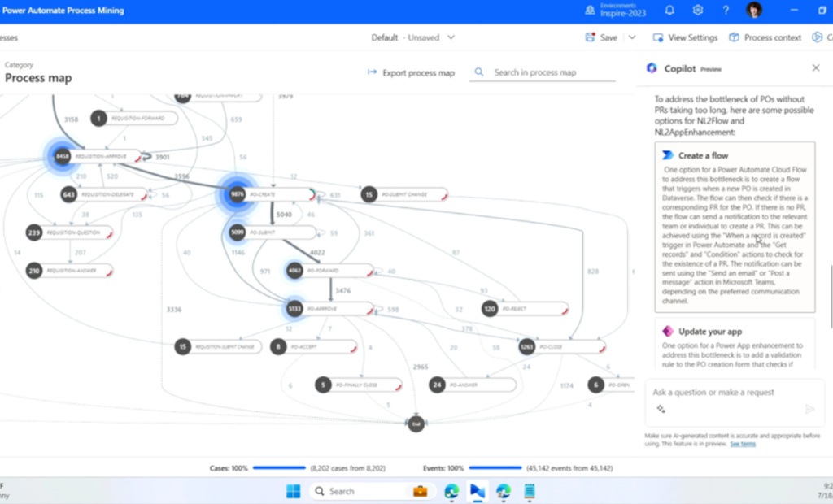Select the REQUISITION-FORWARD node 1
833x504 pixels.
(134, 118)
